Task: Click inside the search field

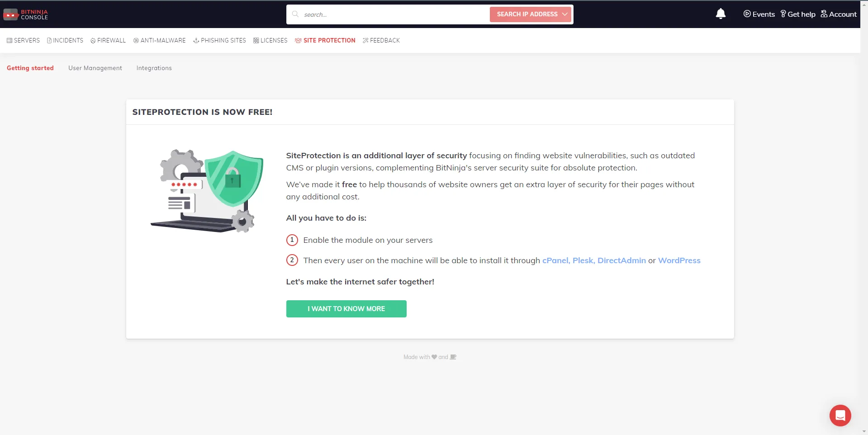Action: [x=394, y=14]
